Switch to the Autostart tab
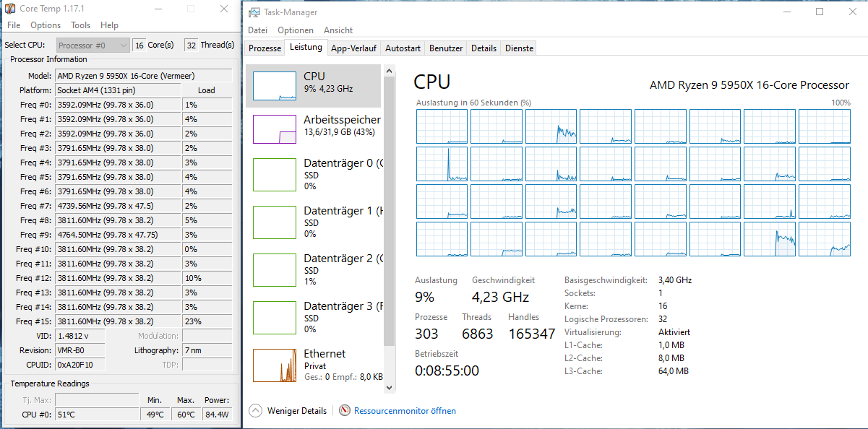Image resolution: width=868 pixels, height=429 pixels. tap(403, 48)
